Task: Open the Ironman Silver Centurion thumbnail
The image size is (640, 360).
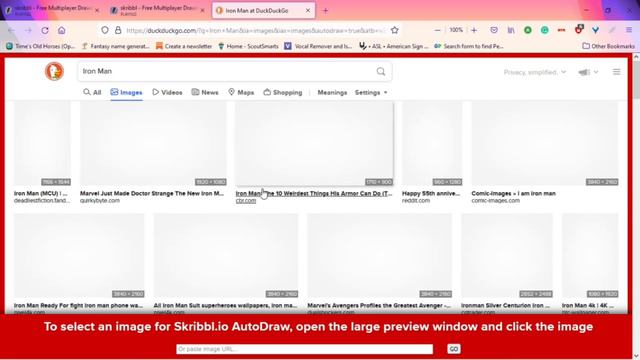Action: coord(507,256)
